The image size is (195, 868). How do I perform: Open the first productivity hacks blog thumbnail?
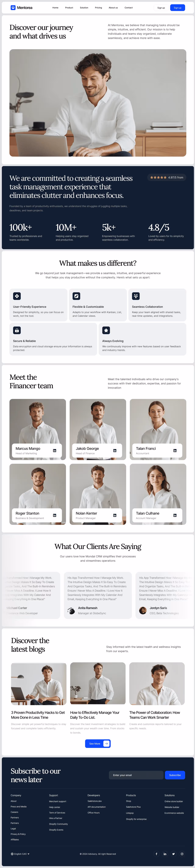pos(39,684)
